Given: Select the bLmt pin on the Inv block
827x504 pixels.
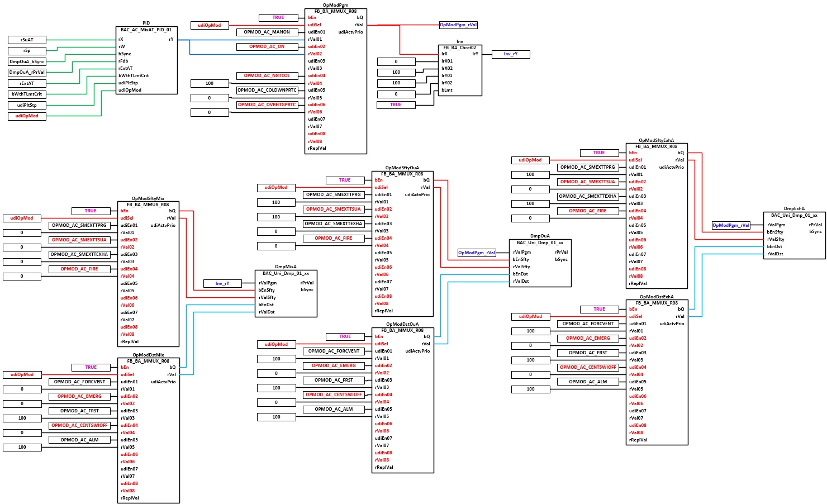Looking at the screenshot, I should click(447, 90).
